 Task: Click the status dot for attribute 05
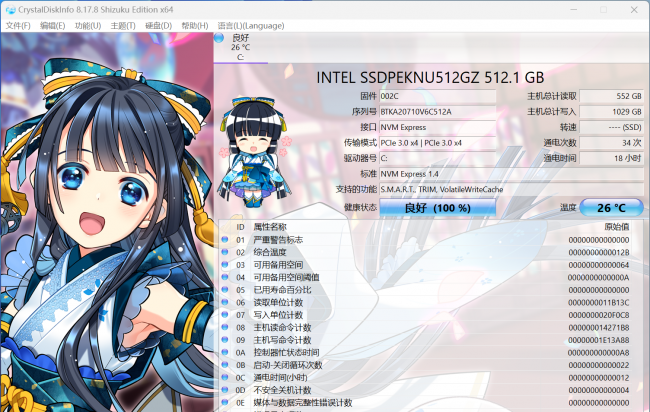coord(225,289)
